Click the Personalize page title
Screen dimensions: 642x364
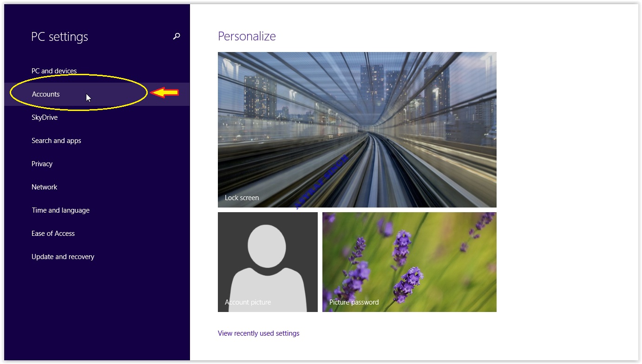(247, 36)
